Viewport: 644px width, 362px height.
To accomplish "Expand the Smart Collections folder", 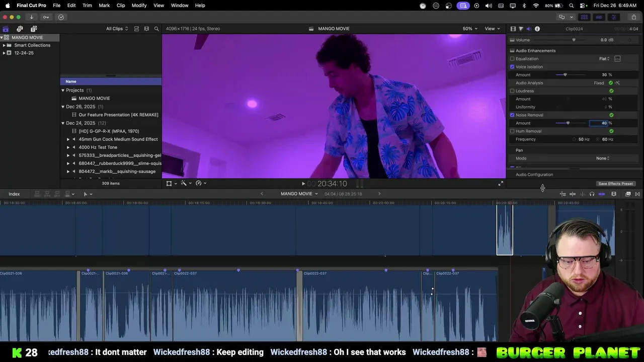I will 4,45.
